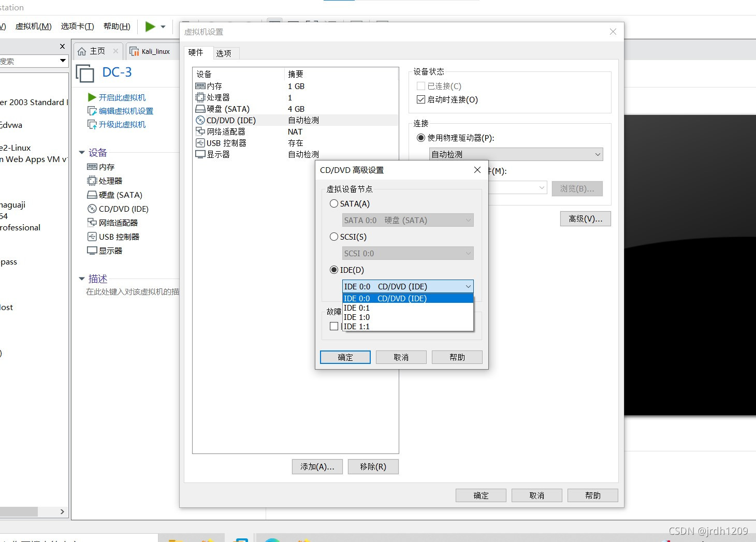Click processor icon in background 设备 list
This screenshot has height=542, width=756.
tap(92, 181)
